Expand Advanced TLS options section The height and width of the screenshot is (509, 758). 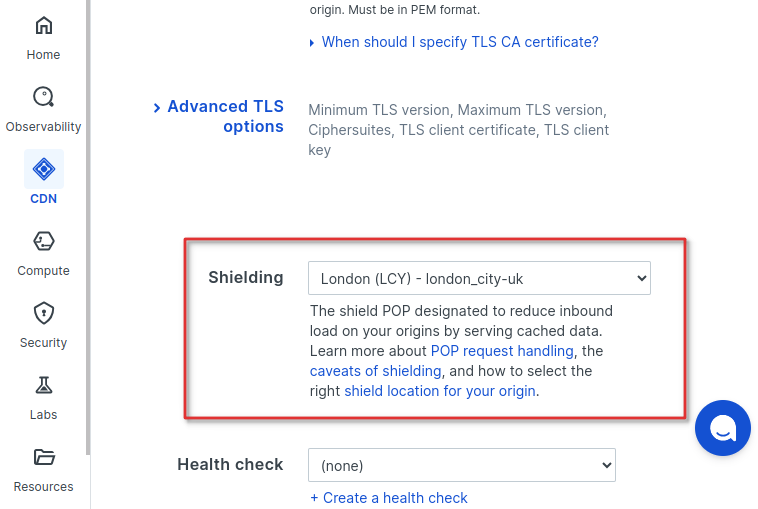pyautogui.click(x=225, y=116)
